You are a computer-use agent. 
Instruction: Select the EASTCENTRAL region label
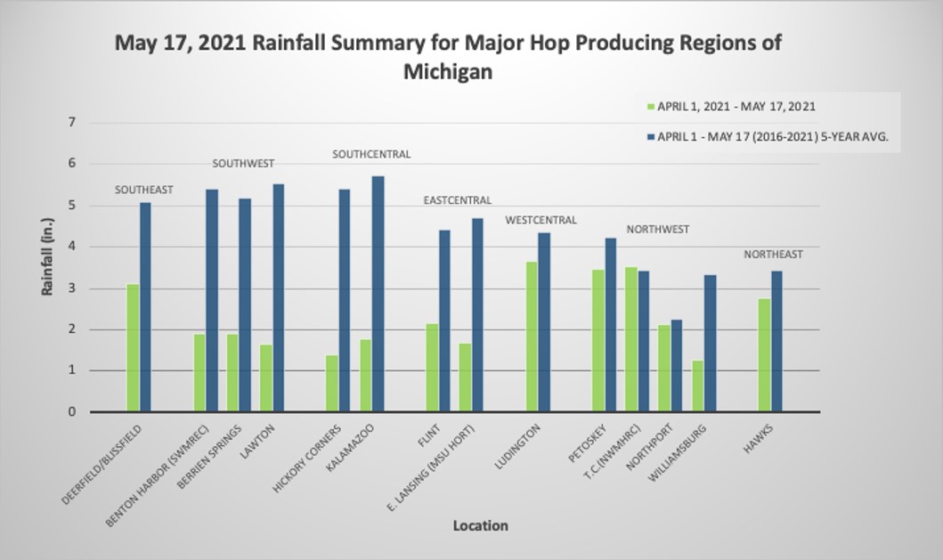(x=457, y=200)
